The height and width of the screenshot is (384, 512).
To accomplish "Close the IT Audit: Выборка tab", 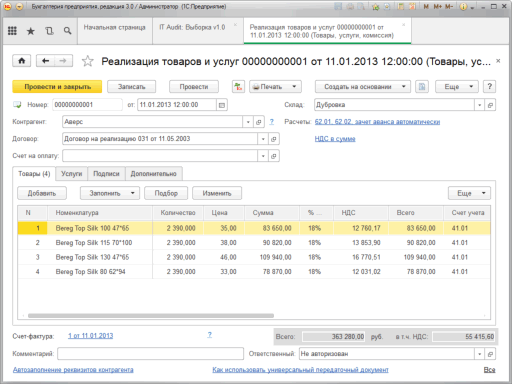I will tap(235, 25).
